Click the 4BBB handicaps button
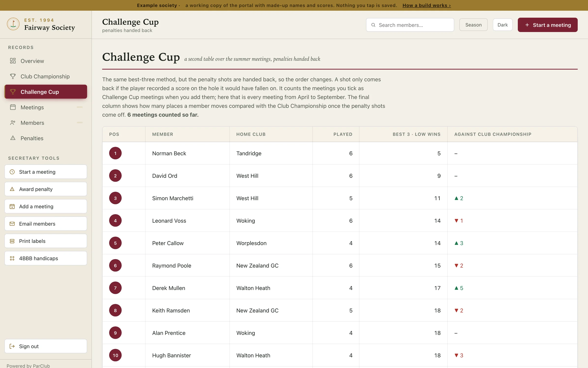 click(46, 258)
